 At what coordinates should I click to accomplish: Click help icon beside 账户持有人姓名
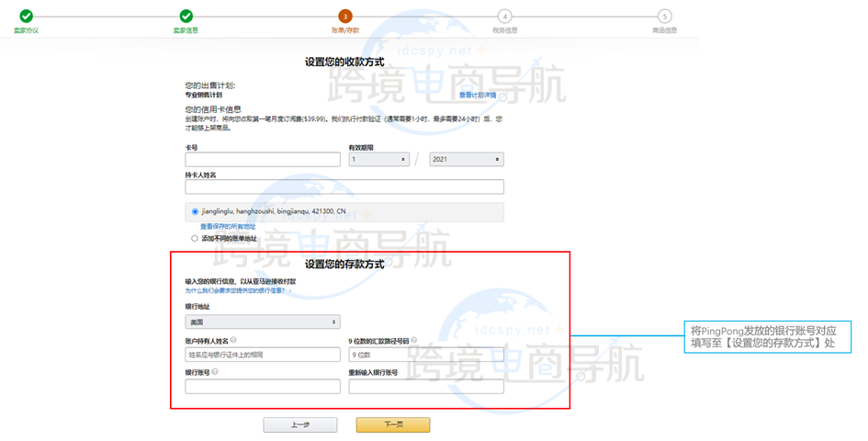point(233,340)
